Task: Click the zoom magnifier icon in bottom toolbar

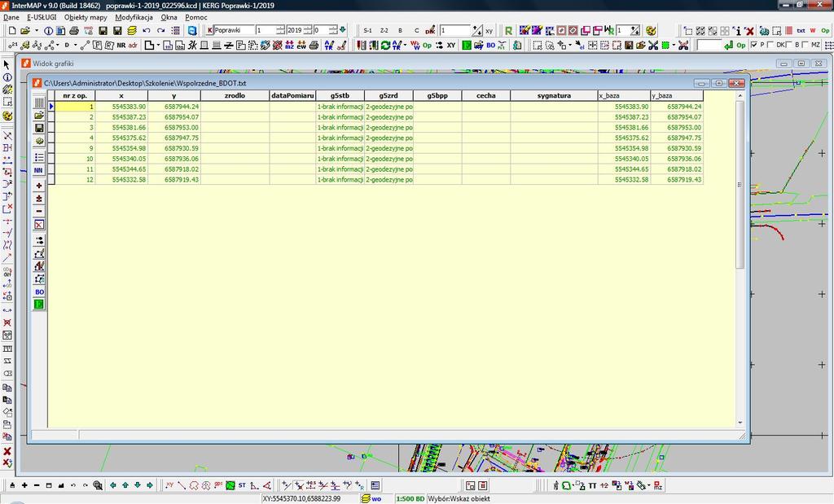Action: [x=98, y=484]
